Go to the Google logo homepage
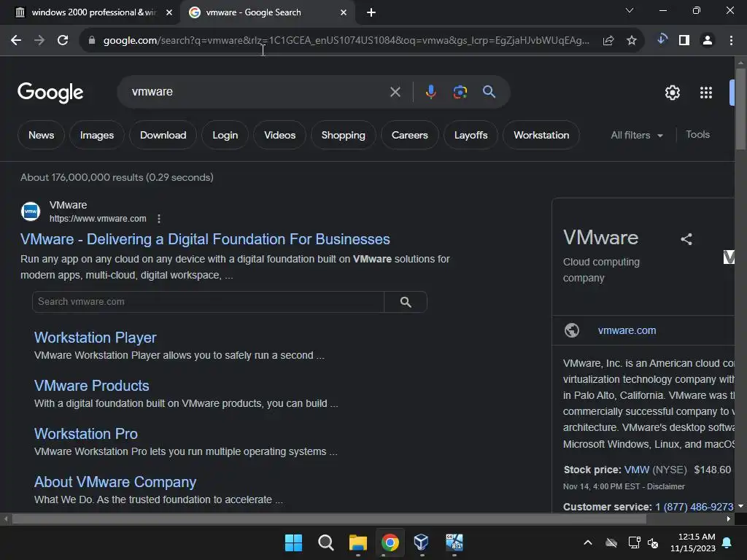 pos(50,93)
